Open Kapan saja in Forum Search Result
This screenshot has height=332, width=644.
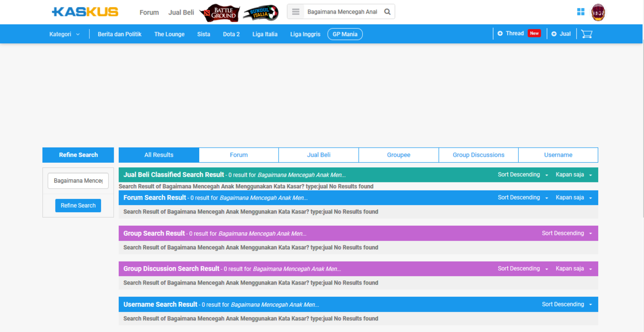pyautogui.click(x=574, y=197)
